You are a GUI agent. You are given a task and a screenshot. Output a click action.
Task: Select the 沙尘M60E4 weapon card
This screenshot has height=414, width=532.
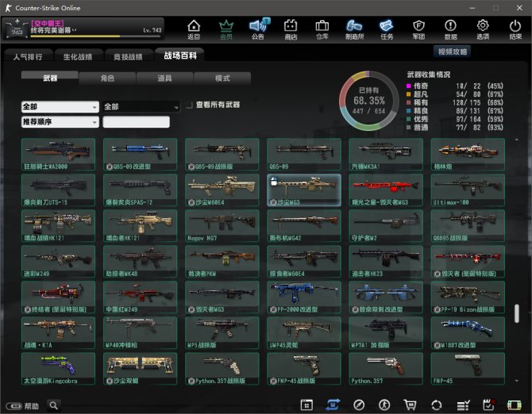[x=222, y=190]
